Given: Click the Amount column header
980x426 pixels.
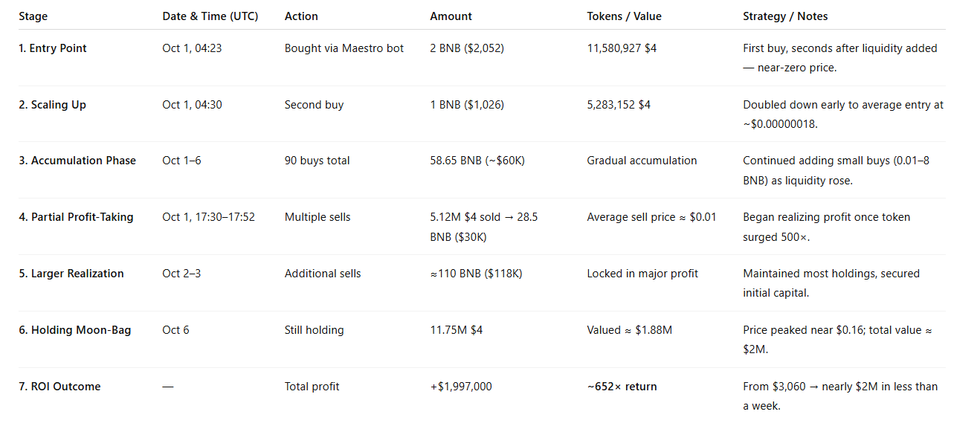Looking at the screenshot, I should pyautogui.click(x=451, y=16).
